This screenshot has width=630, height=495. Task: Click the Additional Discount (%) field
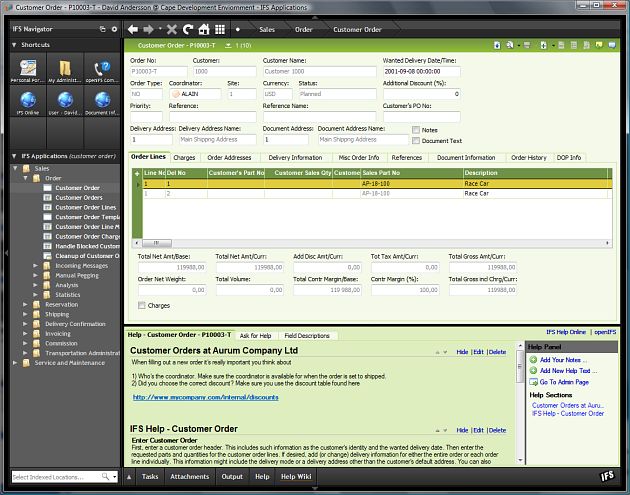(x=421, y=94)
